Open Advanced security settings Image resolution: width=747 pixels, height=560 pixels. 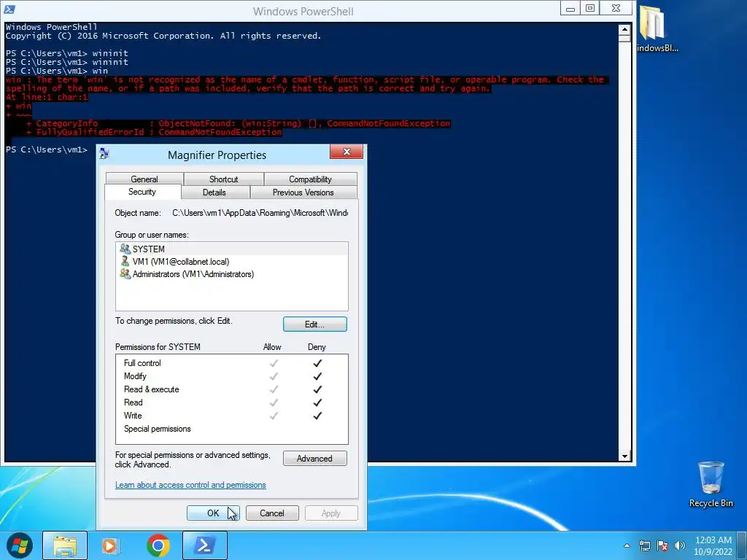click(315, 458)
